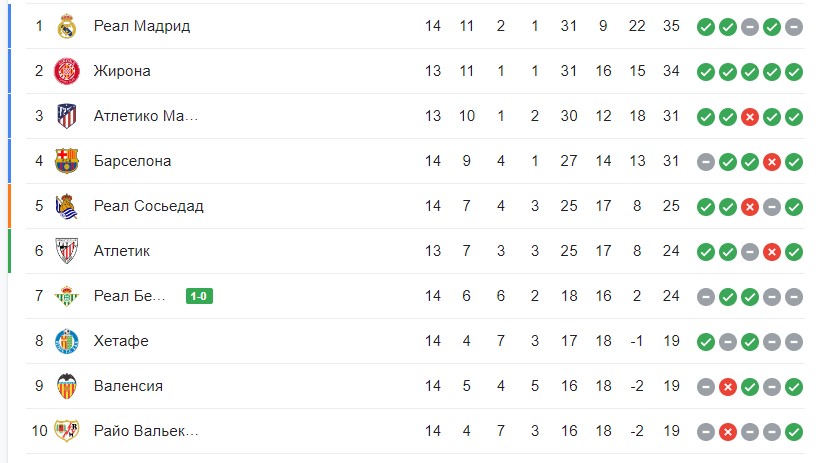Click Rayo Vallecano's green win form icon
This screenshot has height=463, width=834.
click(x=794, y=432)
